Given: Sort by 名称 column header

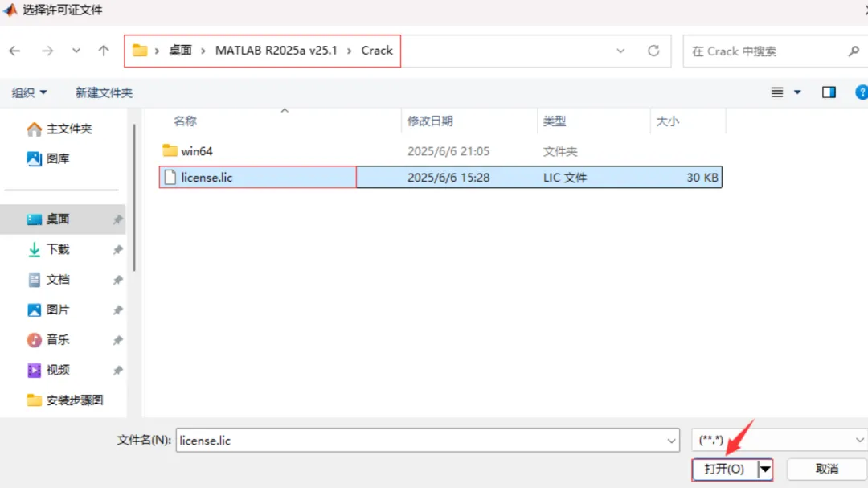Looking at the screenshot, I should tap(186, 121).
